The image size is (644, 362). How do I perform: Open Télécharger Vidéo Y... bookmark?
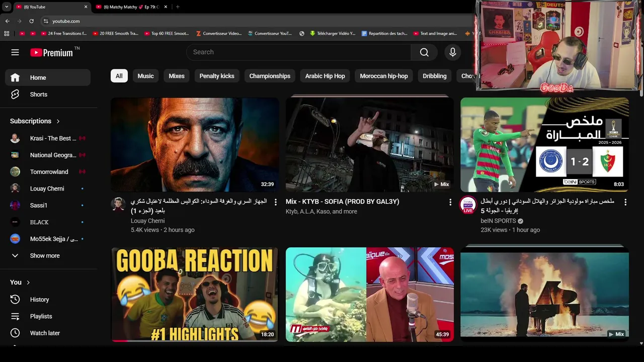(x=333, y=34)
